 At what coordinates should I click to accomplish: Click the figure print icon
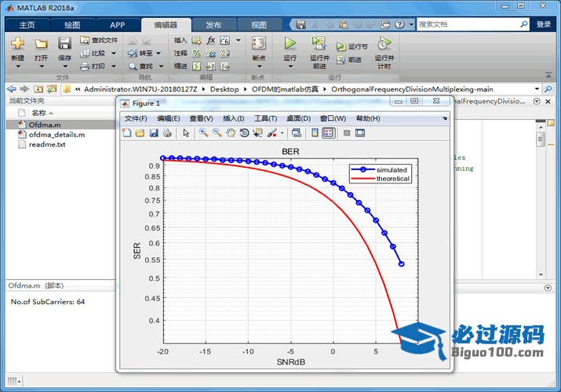(167, 133)
